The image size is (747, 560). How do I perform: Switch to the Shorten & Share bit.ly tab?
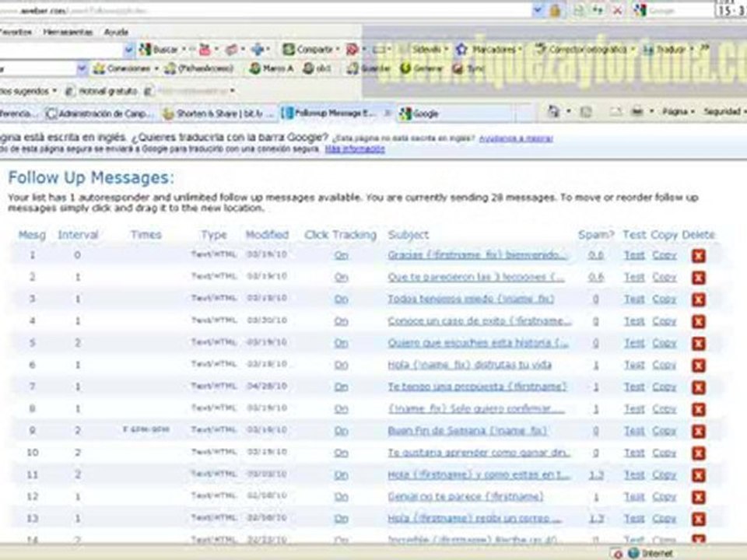[219, 114]
